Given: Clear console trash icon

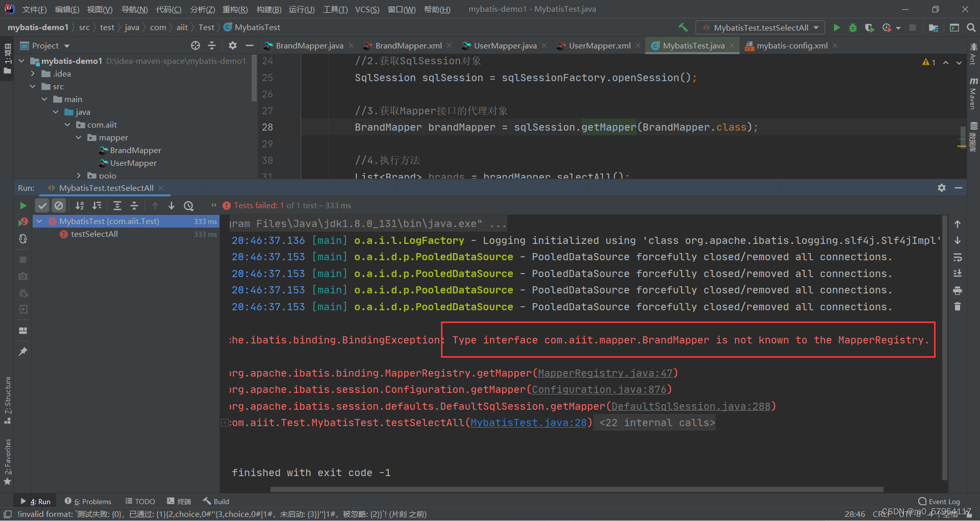Looking at the screenshot, I should pyautogui.click(x=958, y=307).
